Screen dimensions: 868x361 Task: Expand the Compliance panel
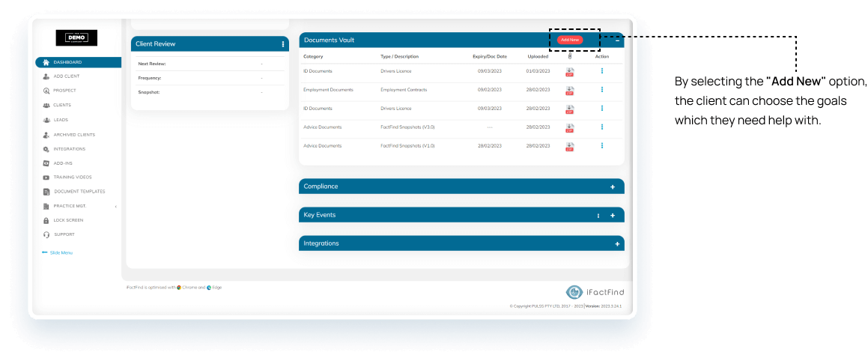[x=613, y=186]
